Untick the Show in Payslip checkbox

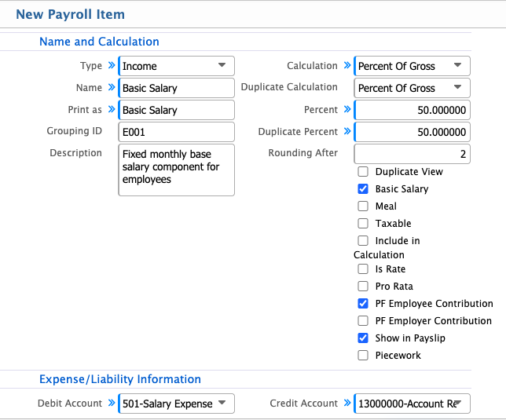point(363,338)
